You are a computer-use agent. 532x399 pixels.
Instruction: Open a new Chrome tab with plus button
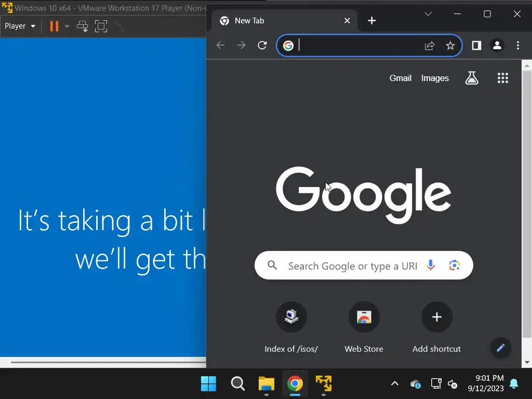click(x=371, y=21)
